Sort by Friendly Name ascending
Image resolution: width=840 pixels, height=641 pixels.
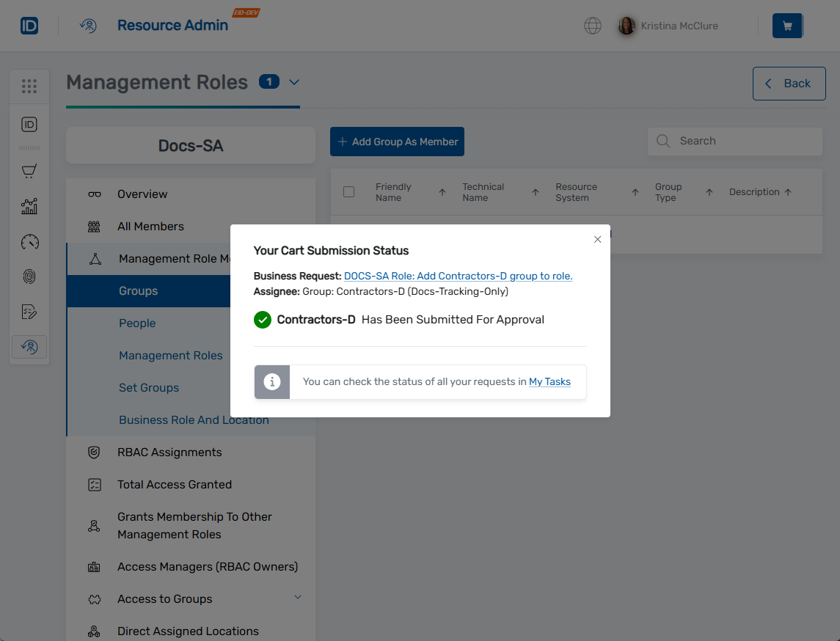442,191
